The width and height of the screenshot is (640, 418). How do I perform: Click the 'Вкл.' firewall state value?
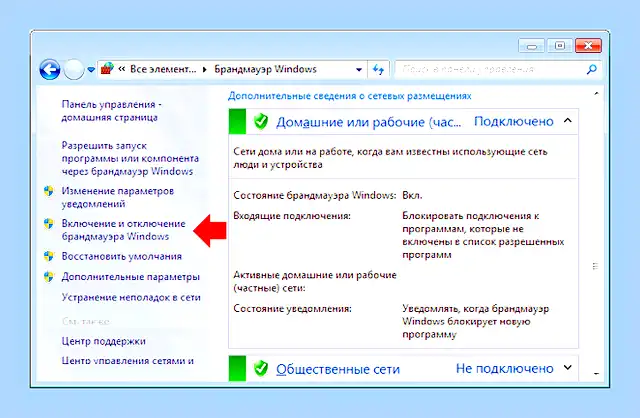pos(412,195)
